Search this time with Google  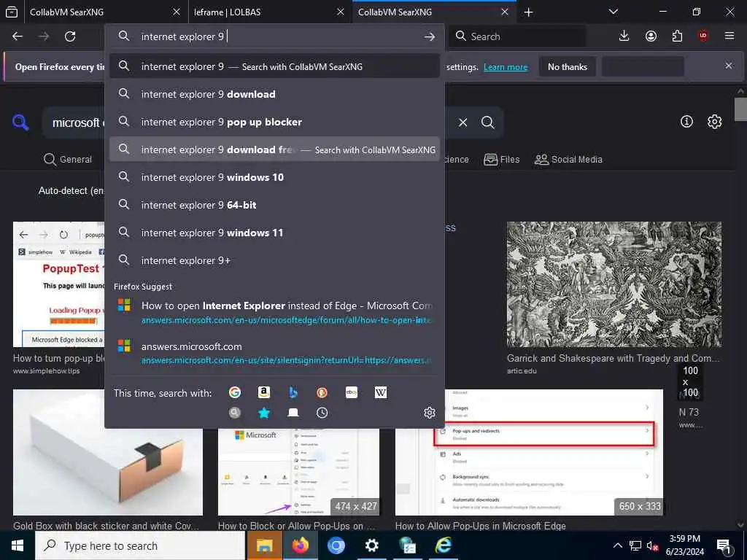coord(234,392)
